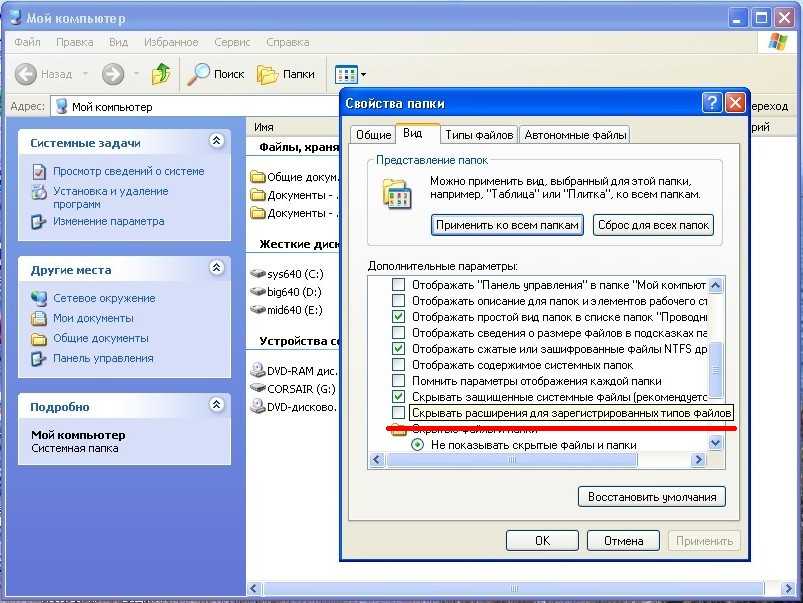Open views dropdown arrow beside grid icon
This screenshot has height=603, width=803.
tap(364, 75)
